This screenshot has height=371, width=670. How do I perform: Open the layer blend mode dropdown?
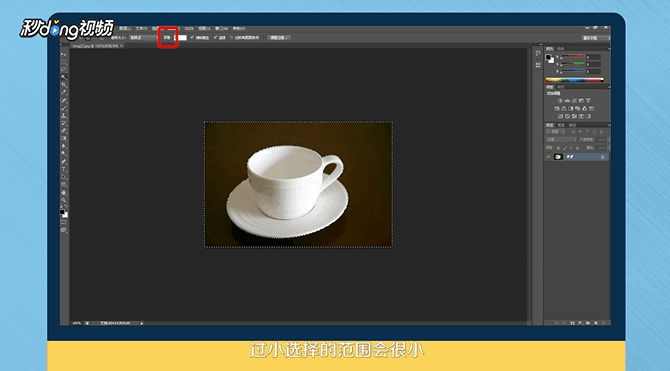pos(561,140)
